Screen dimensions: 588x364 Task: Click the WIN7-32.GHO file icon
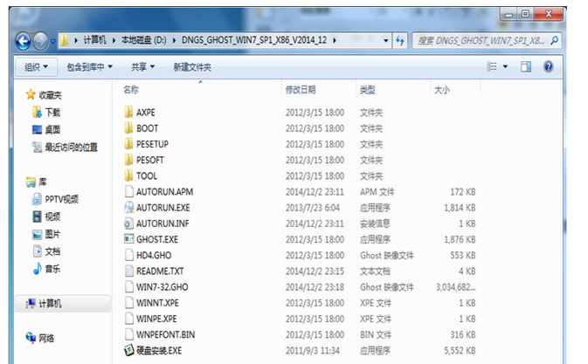(x=129, y=287)
